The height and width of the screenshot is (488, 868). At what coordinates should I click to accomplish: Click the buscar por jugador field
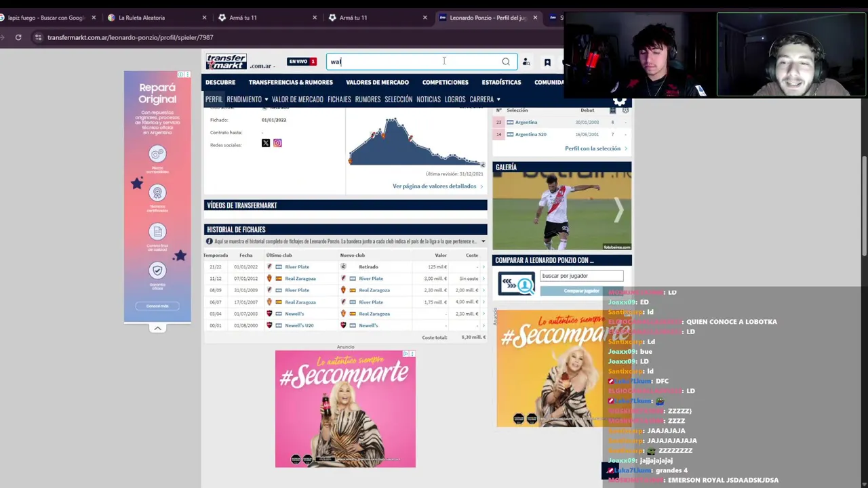581,276
